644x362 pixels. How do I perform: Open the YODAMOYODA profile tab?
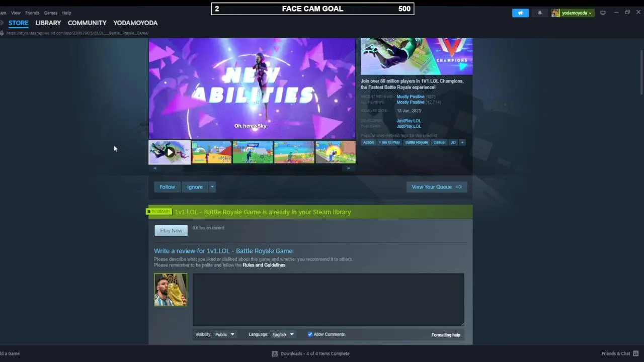click(x=135, y=23)
